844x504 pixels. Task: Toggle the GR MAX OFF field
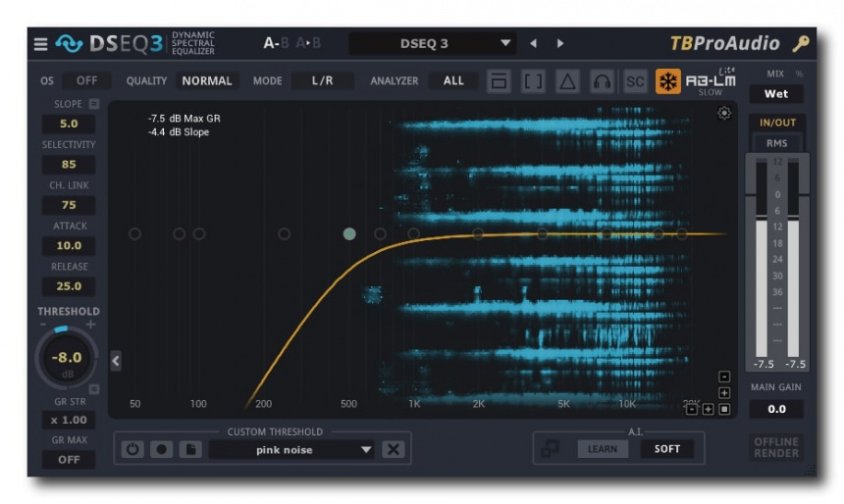click(69, 460)
